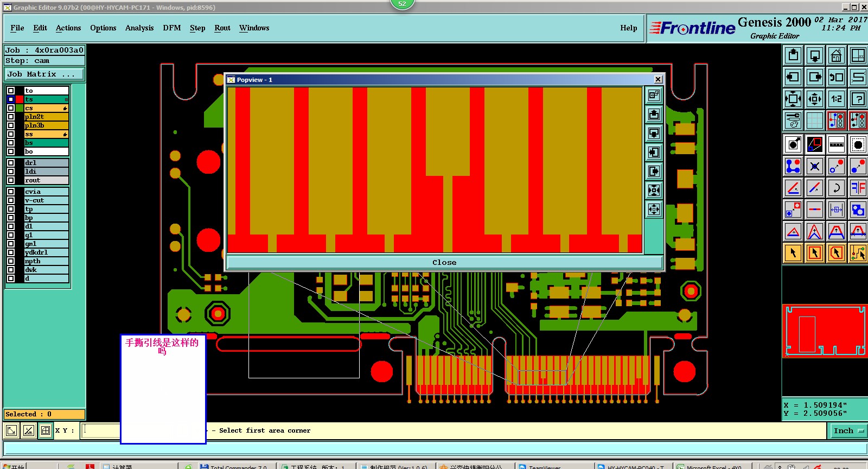Open the Options menu
Viewport: 868px width, 469px height.
(x=103, y=28)
